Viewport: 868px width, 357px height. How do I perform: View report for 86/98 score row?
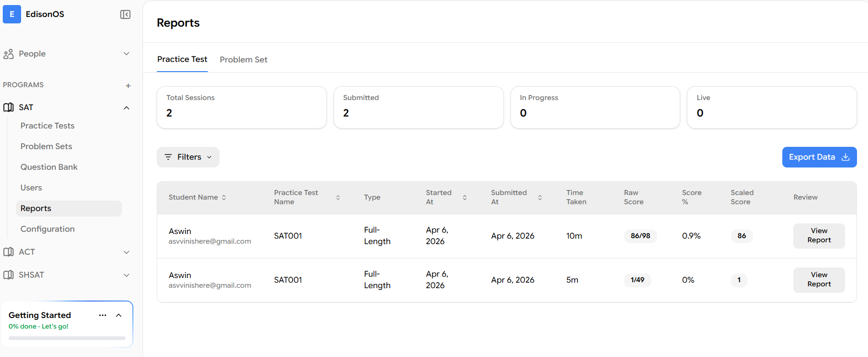819,236
